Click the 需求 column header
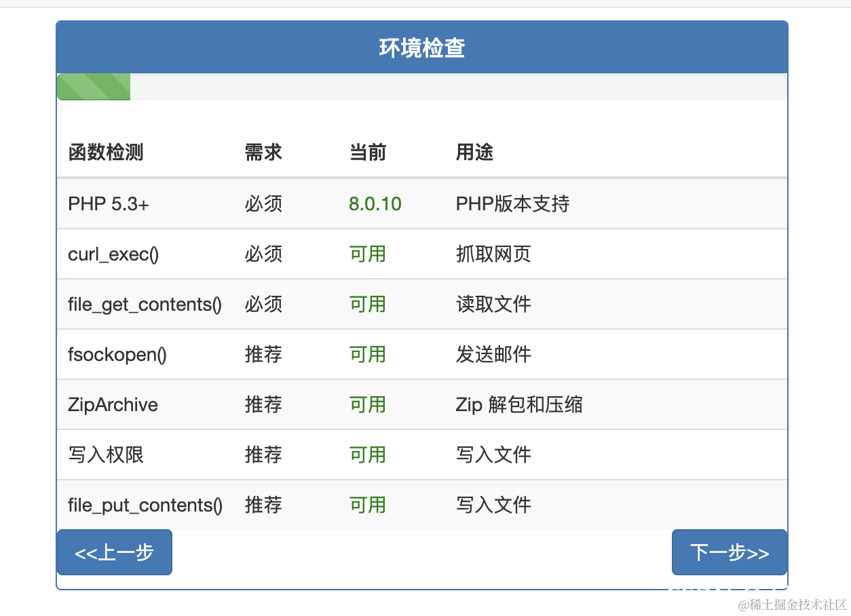Viewport: 851px width, 616px height. [x=263, y=153]
